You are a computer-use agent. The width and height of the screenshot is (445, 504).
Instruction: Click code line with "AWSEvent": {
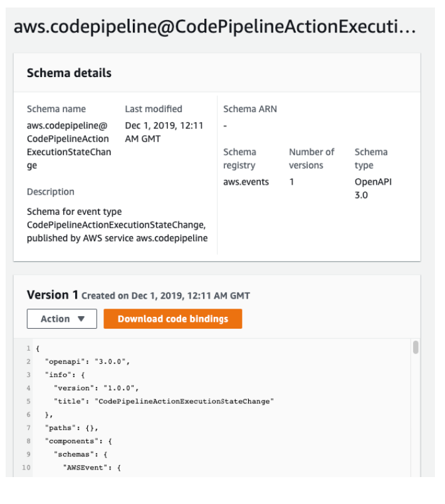(92, 467)
